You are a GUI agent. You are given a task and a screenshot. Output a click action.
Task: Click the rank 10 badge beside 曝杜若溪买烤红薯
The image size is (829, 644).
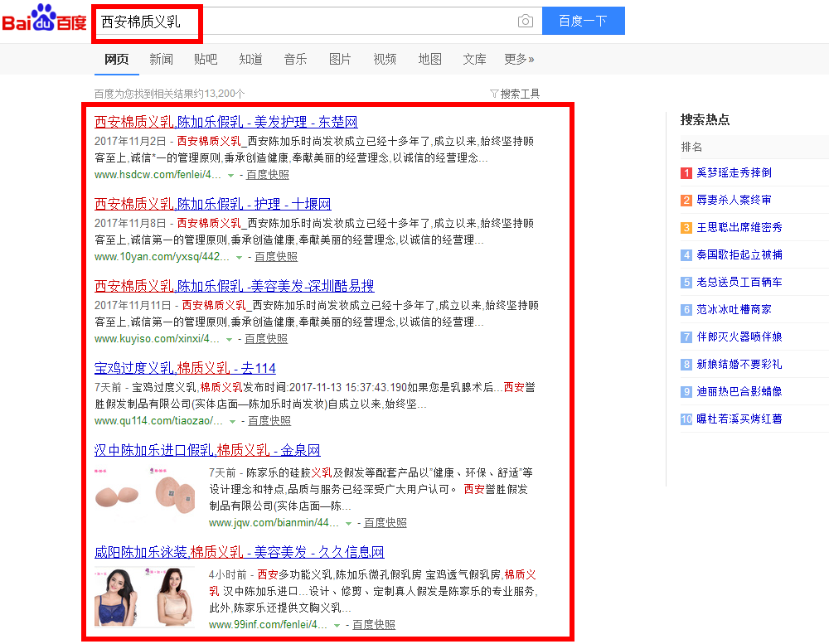point(686,419)
